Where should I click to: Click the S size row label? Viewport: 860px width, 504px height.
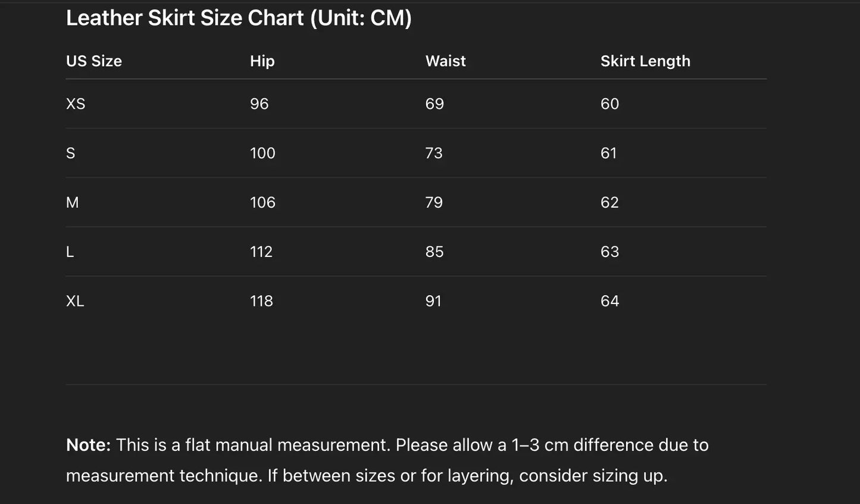[71, 154]
